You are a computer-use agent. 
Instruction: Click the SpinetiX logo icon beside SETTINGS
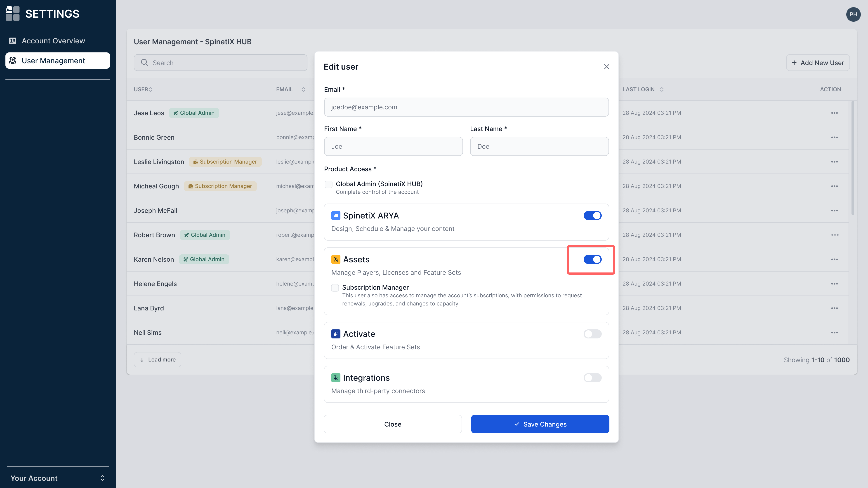13,14
